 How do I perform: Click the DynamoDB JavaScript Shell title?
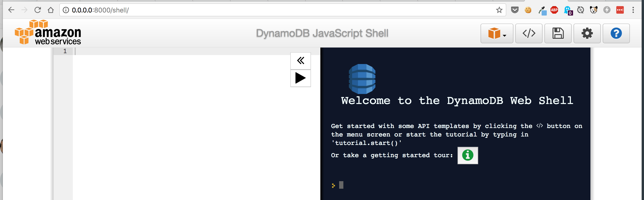(322, 33)
